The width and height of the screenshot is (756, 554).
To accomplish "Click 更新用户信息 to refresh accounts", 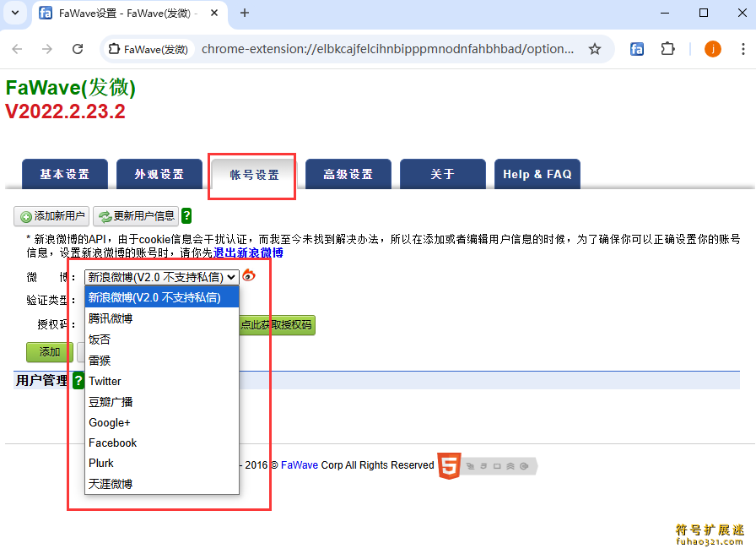I will tap(136, 216).
